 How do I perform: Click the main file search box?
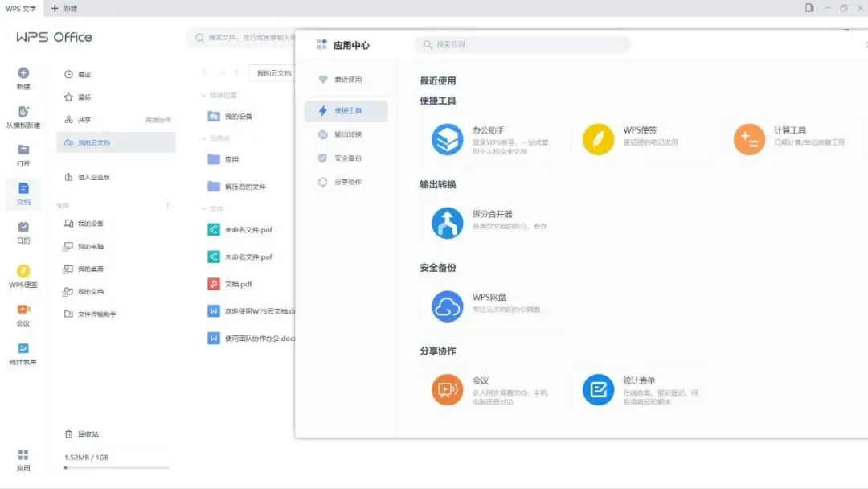click(242, 37)
